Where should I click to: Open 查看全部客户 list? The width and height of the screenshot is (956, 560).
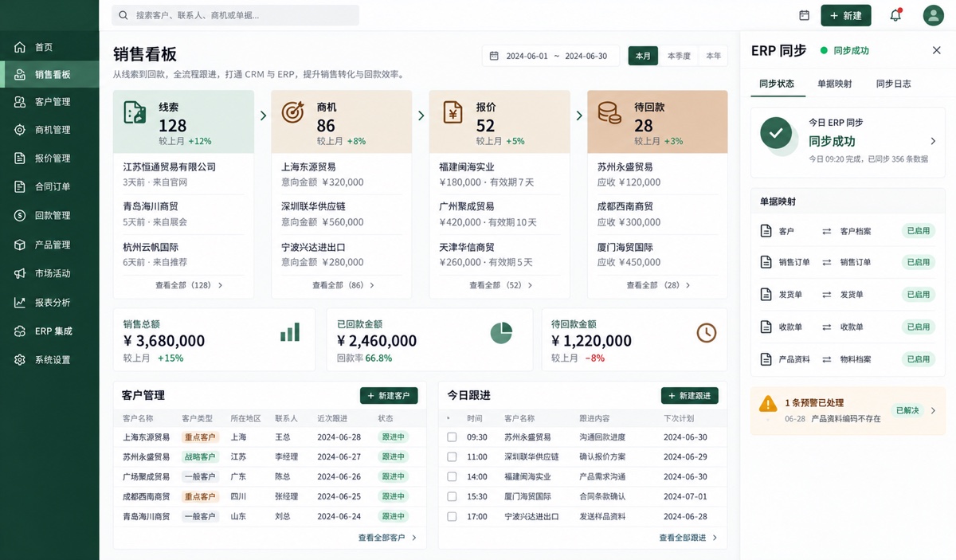tap(388, 538)
